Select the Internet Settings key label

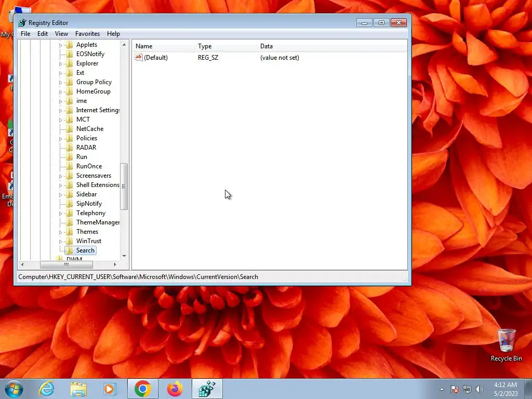[98, 110]
